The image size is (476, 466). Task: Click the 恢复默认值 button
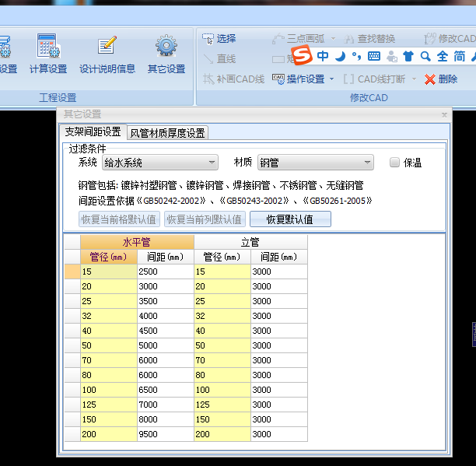(x=290, y=219)
